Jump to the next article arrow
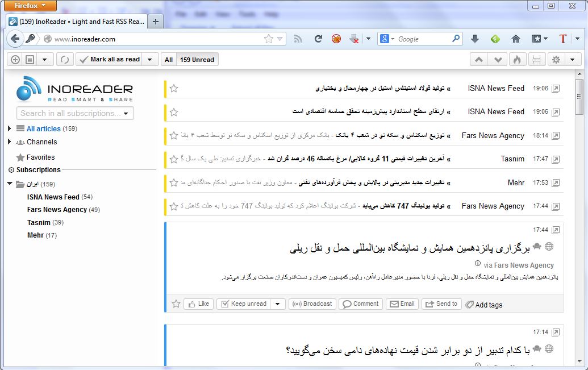588x370 pixels. (x=498, y=60)
